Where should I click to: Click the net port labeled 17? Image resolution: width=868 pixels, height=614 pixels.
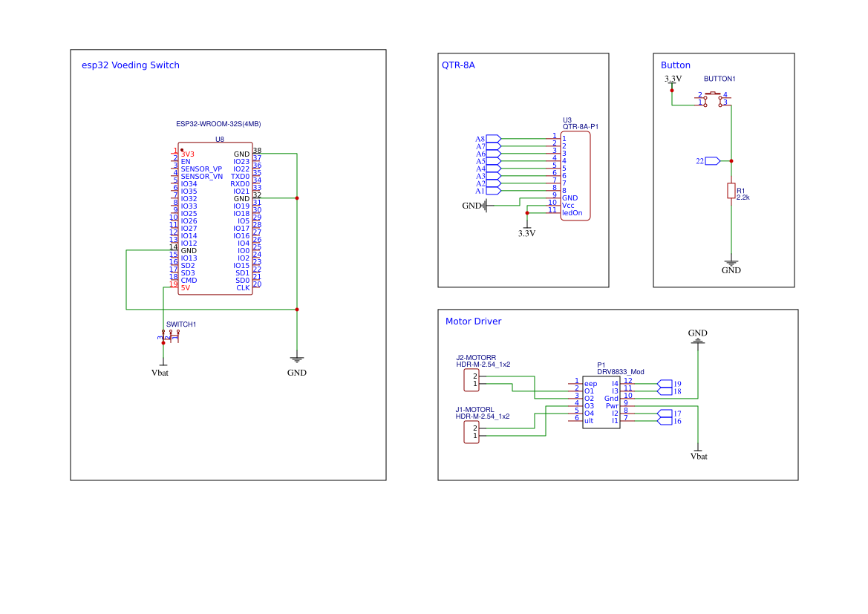[x=669, y=414]
